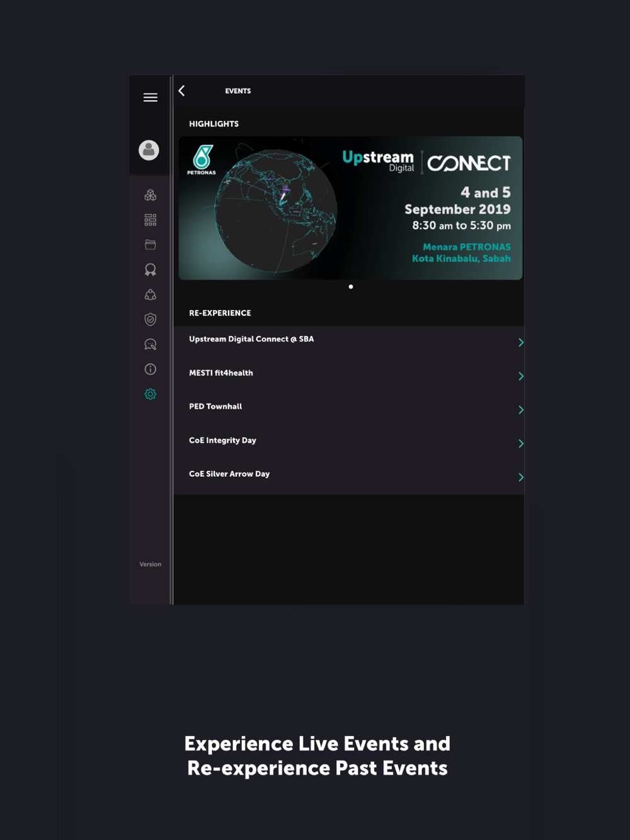Viewport: 630px width, 840px height.
Task: Open the chat search sidebar icon
Action: (150, 344)
